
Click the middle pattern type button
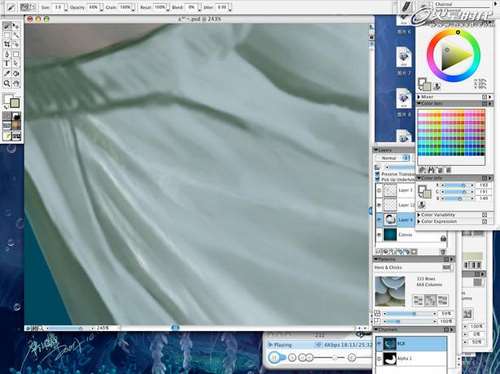tap(430, 300)
